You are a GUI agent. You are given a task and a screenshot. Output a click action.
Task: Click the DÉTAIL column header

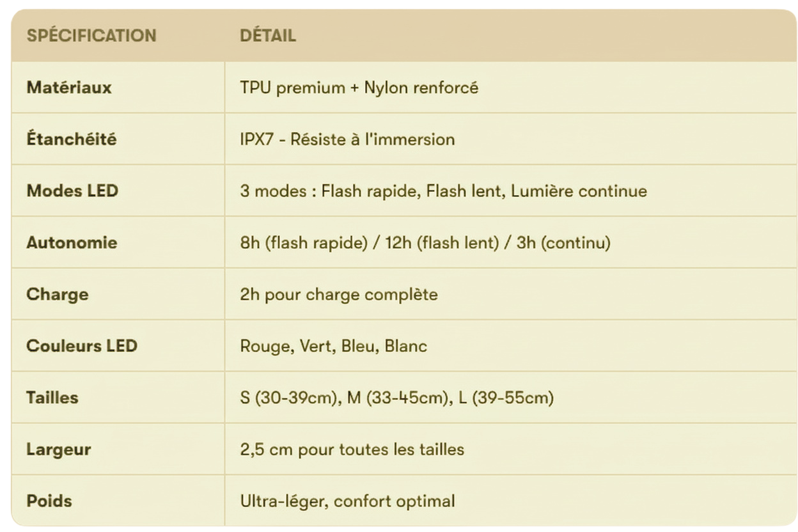tap(268, 36)
